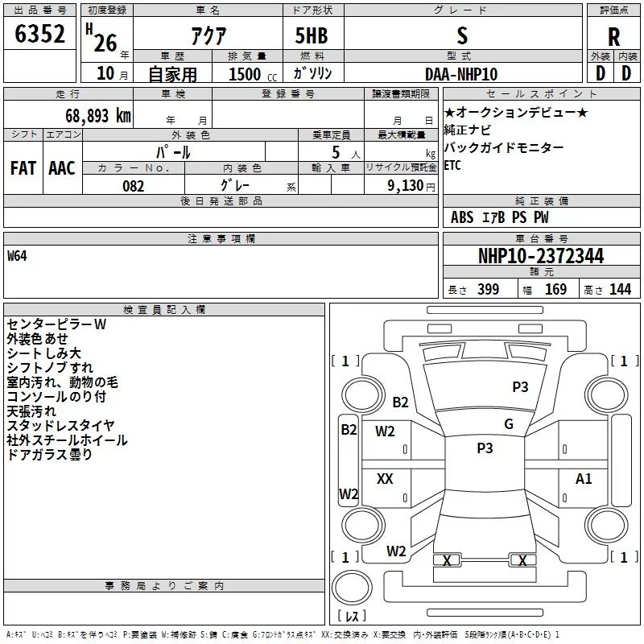Click the width value 169
This screenshot has height=644, width=644.
pos(555,289)
